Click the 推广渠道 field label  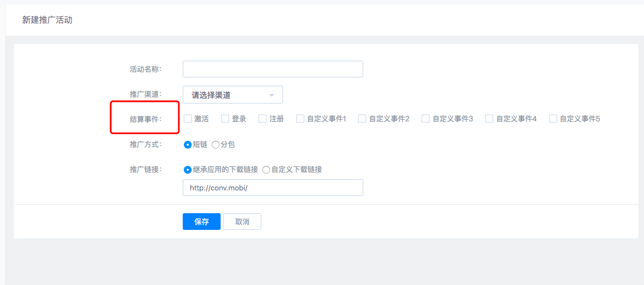click(x=145, y=95)
